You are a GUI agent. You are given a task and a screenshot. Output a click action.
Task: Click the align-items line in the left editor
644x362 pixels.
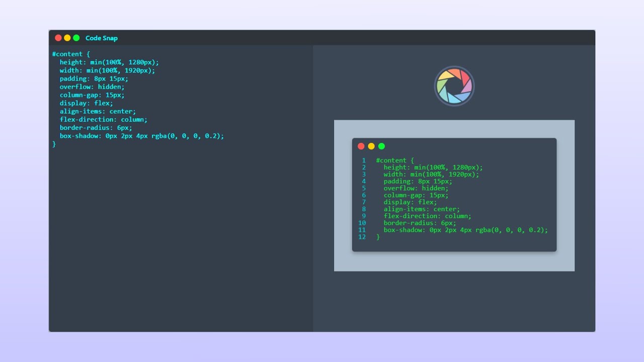point(98,112)
